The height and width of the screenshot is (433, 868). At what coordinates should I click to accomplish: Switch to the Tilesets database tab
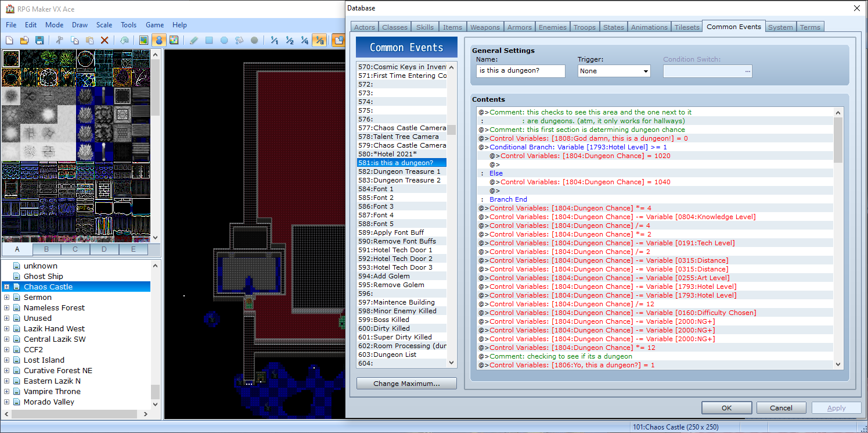[x=686, y=27]
